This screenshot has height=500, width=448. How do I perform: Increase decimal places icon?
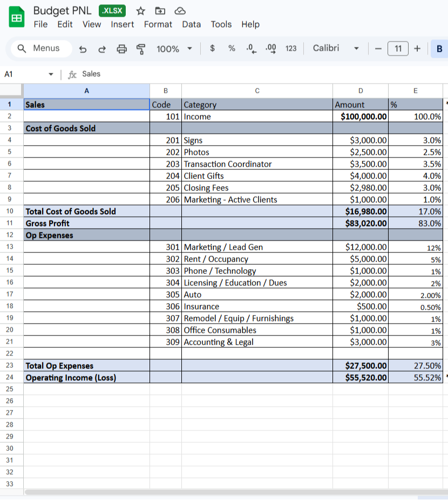[x=270, y=49]
